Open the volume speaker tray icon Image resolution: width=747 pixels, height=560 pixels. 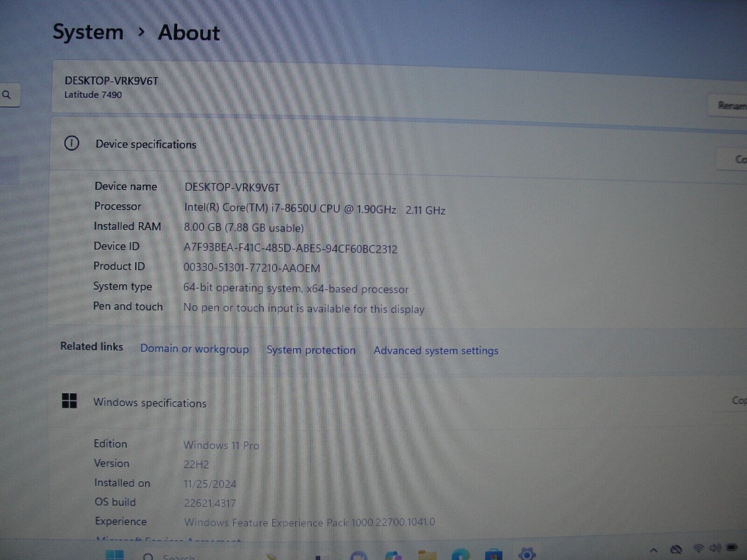[715, 548]
